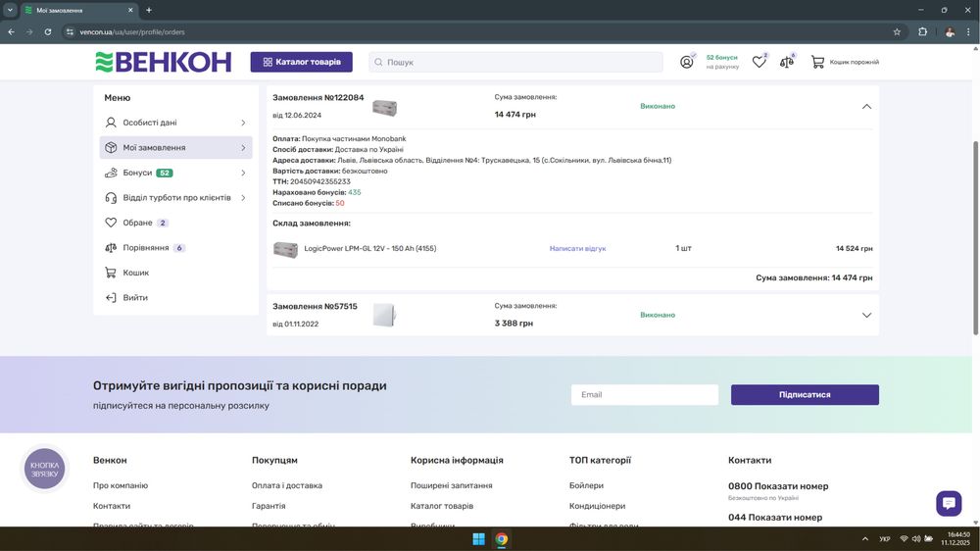Click order №122084 battery thumbnail
This screenshot has width=980, height=551.
(384, 107)
